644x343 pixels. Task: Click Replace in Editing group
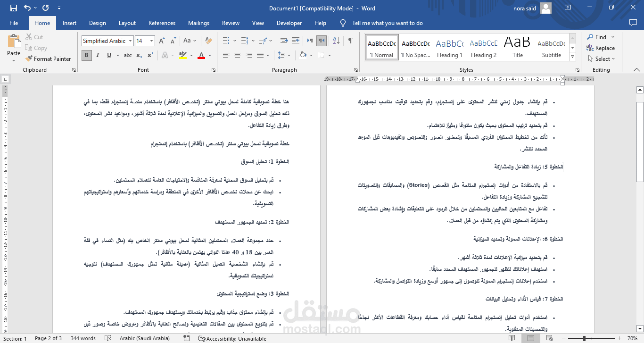[x=601, y=48]
